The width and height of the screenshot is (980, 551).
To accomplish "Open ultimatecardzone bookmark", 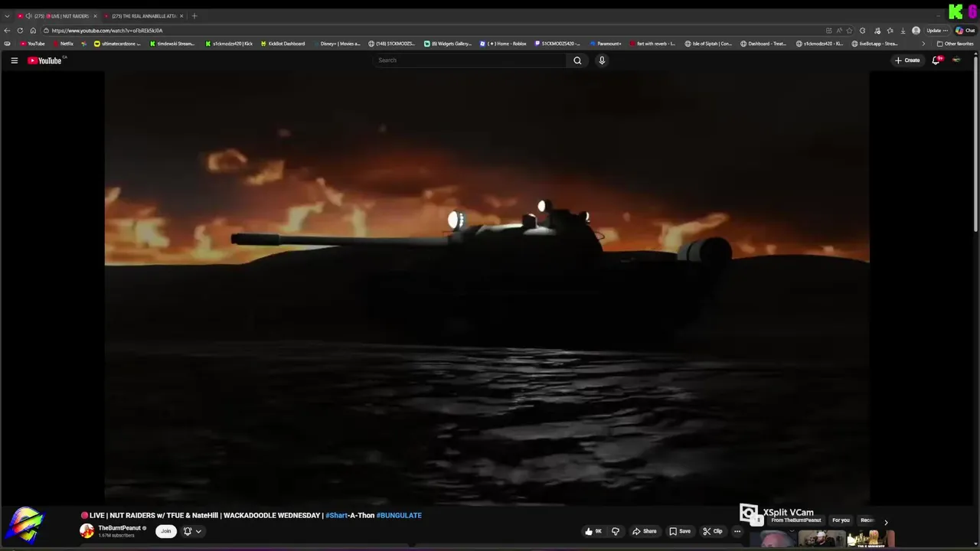I will 117,44.
